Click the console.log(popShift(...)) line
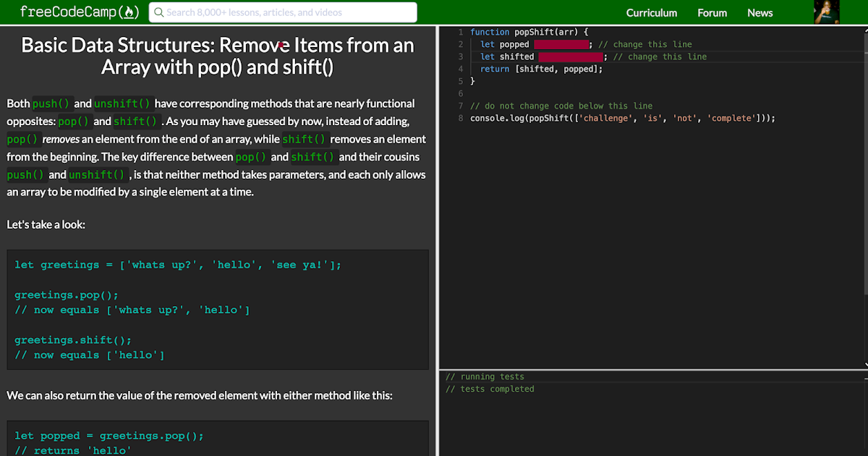The width and height of the screenshot is (868, 456). tap(623, 118)
